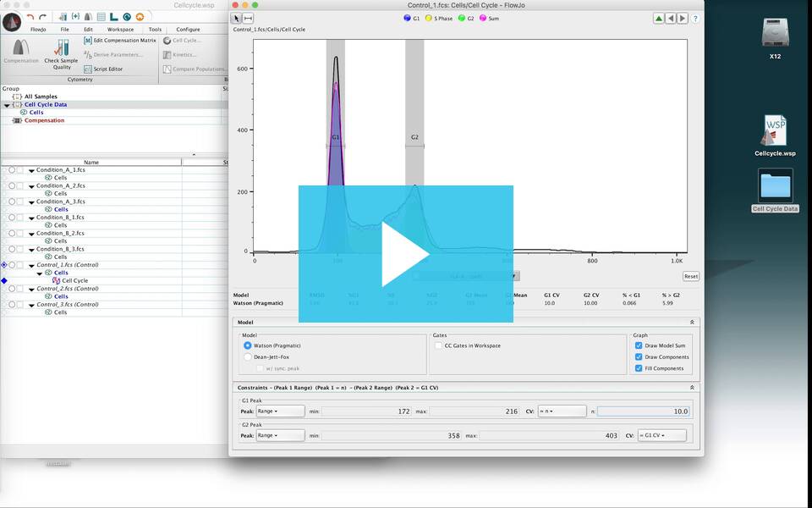The width and height of the screenshot is (812, 508).
Task: Open the Configure ribbon tab
Action: (188, 30)
